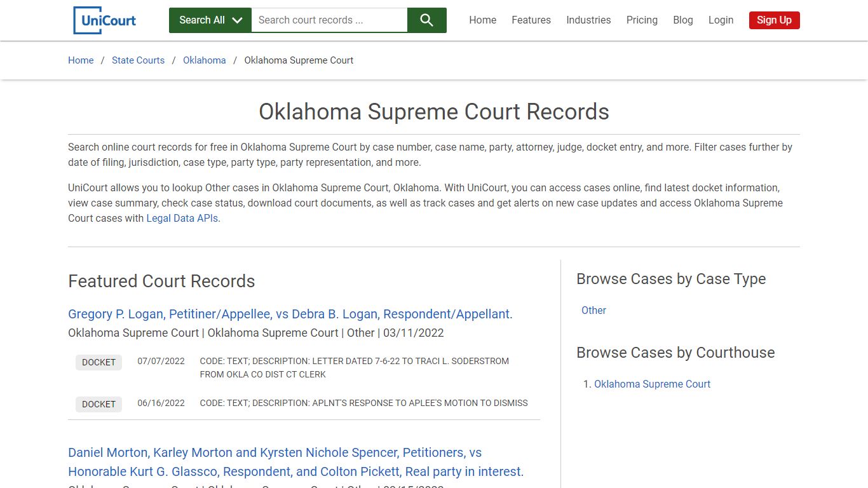The height and width of the screenshot is (488, 868).
Task: Click the red Sign Up button
Action: (774, 20)
